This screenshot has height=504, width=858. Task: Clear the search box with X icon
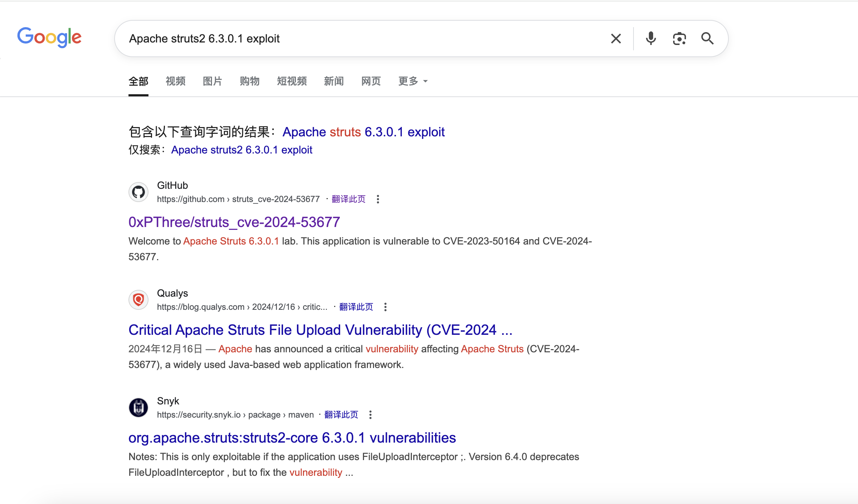[616, 39]
